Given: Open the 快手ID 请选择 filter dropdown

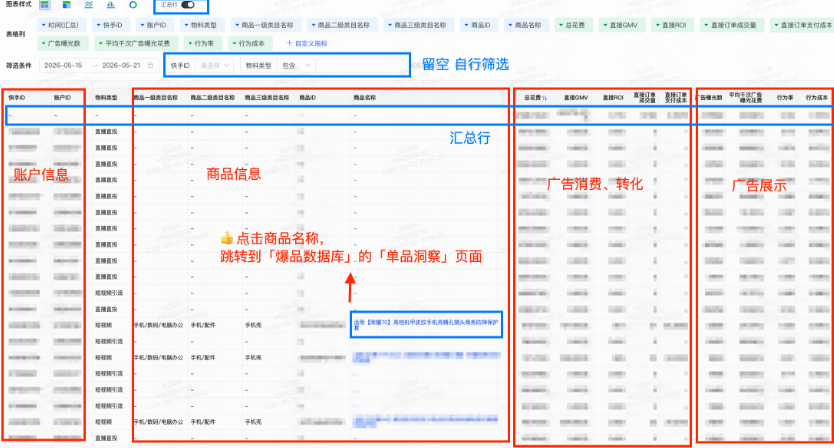Looking at the screenshot, I should click(215, 65).
